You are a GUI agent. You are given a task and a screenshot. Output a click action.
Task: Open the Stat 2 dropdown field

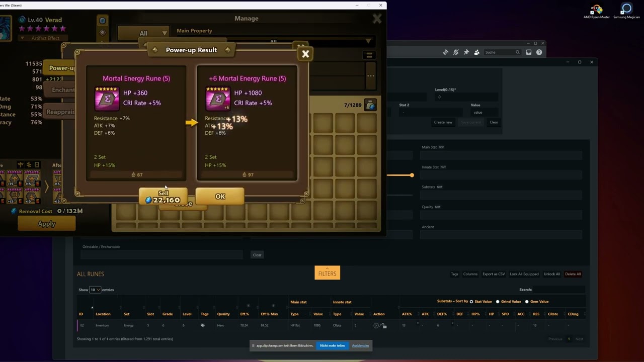(x=430, y=112)
